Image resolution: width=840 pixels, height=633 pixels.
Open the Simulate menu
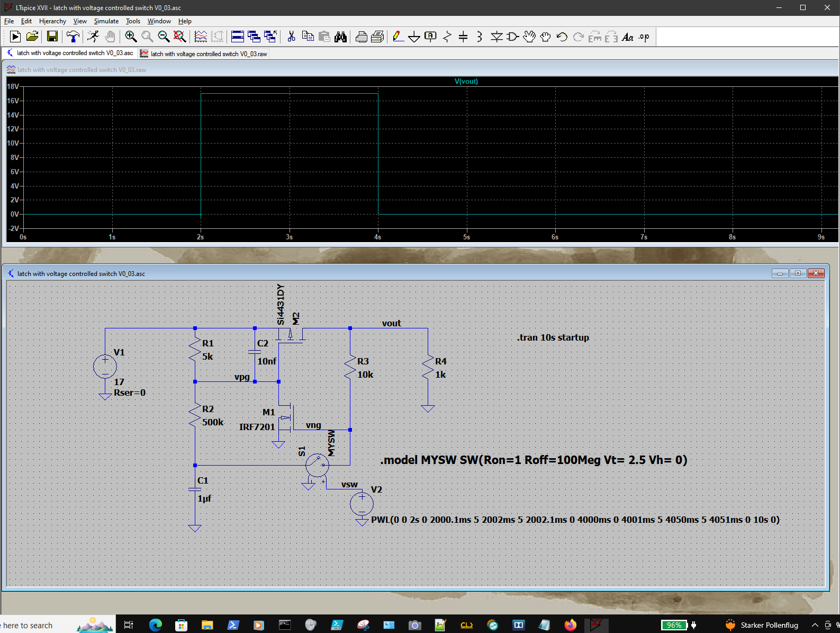click(x=106, y=21)
